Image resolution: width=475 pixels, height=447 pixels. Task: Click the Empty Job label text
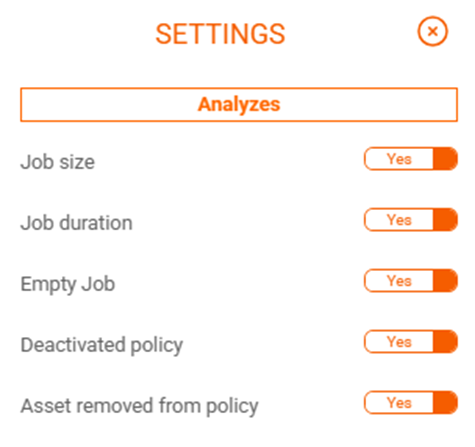68,284
